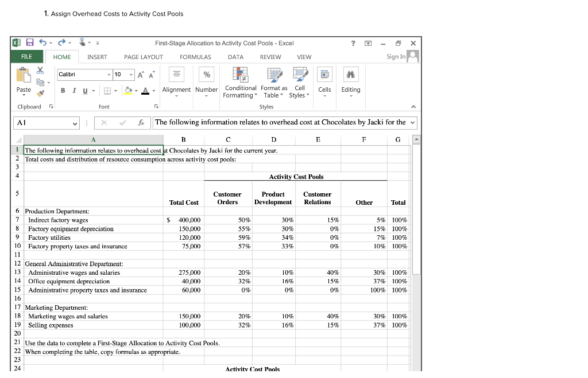This screenshot has width=588, height=378.
Task: Open the FILE tab
Action: click(26, 57)
